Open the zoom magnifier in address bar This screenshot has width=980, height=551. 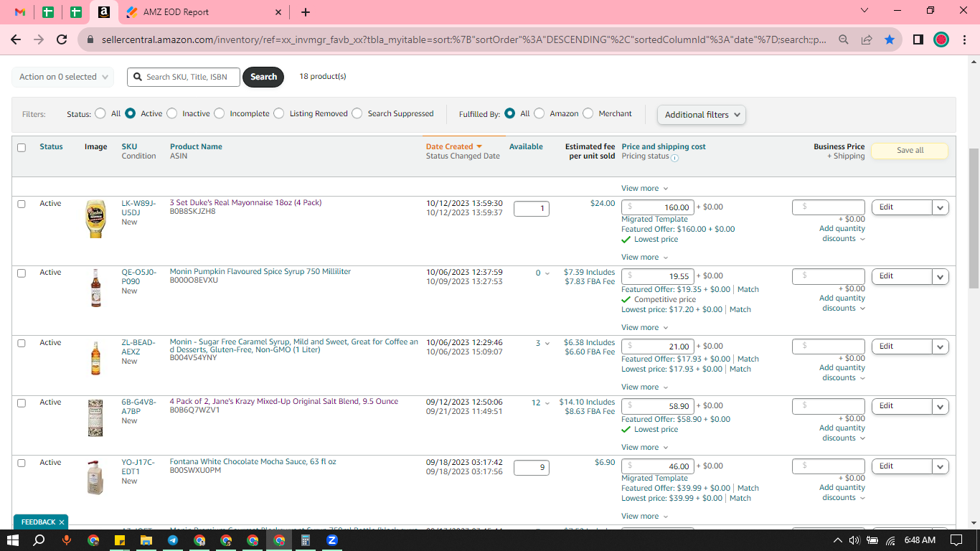tap(844, 40)
